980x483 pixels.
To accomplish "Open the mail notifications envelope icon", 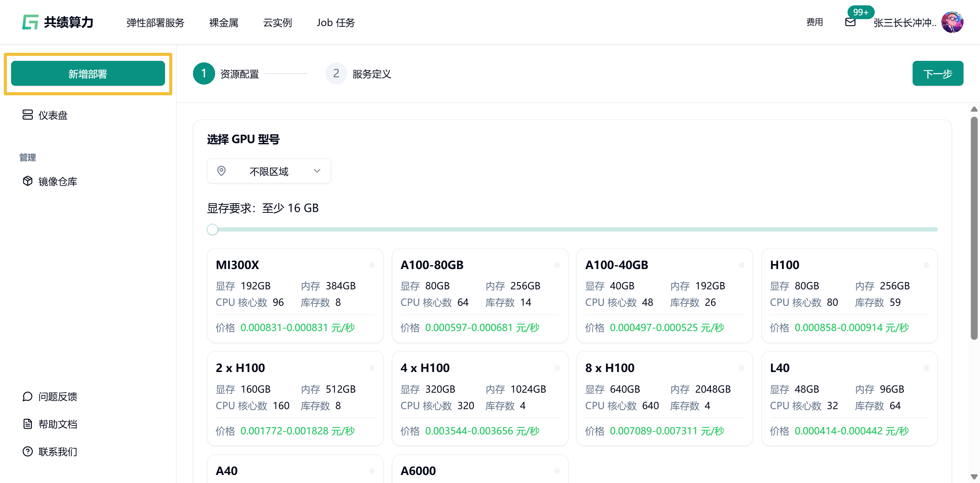I will (x=850, y=22).
